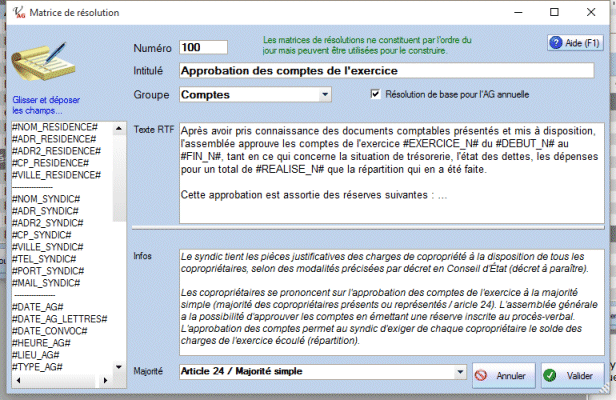Viewport: 616px width, 400px height.
Task: Click the notepad and pen icon
Action: tap(44, 62)
